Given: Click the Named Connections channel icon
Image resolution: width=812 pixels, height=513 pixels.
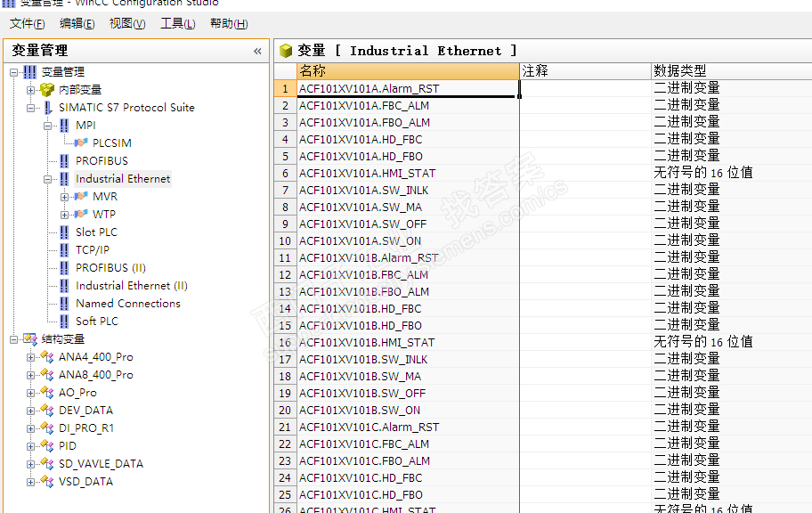Looking at the screenshot, I should pos(64,304).
